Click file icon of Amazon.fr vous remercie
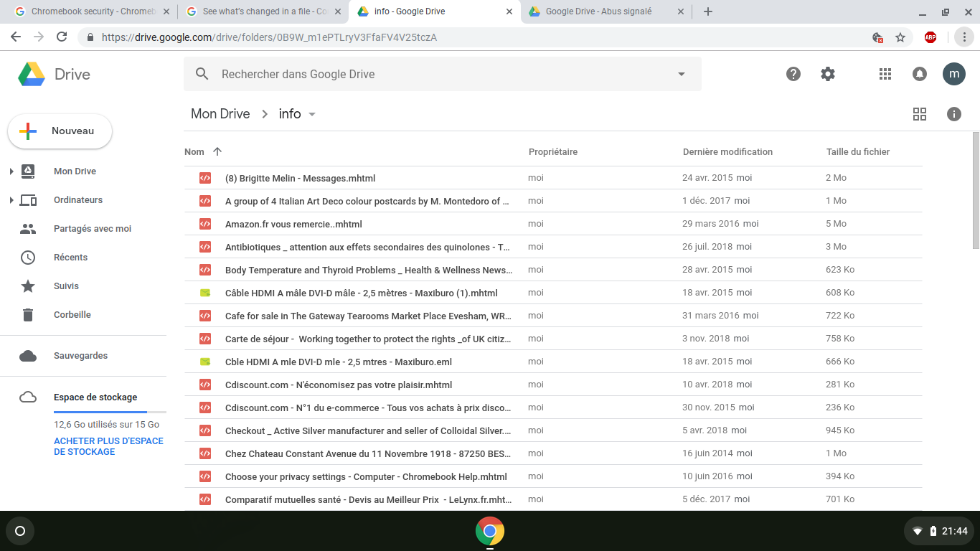Screen dimensions: 980x551 [205, 224]
